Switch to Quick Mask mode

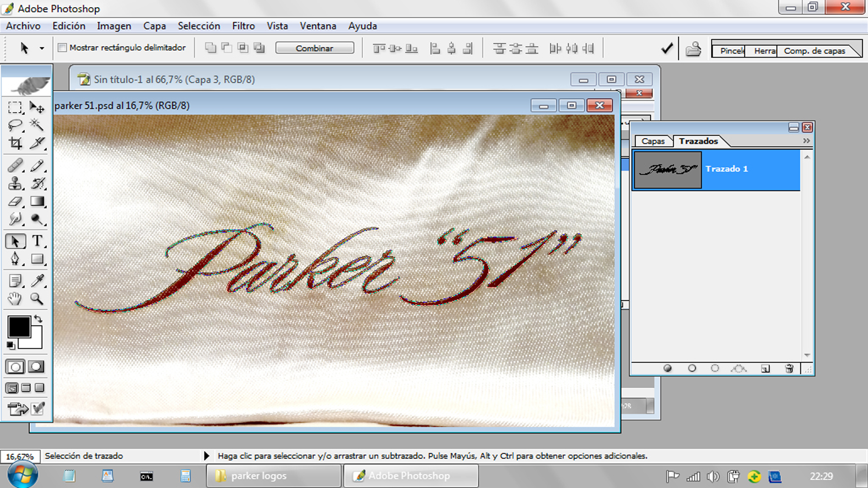[x=36, y=367]
